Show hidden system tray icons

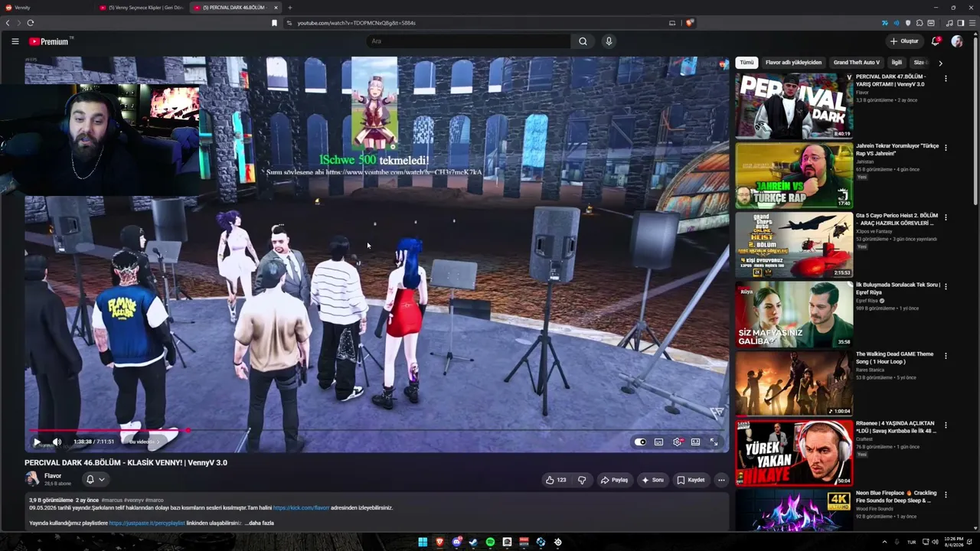point(884,542)
